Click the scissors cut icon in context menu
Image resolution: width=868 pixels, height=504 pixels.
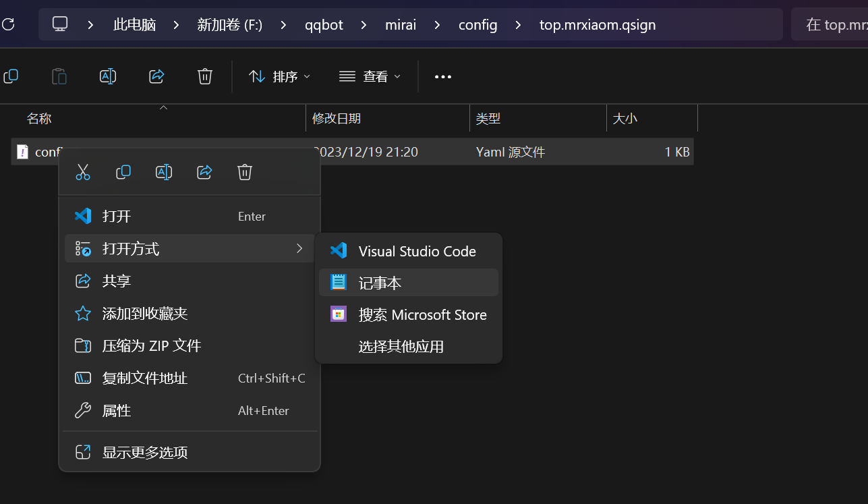pos(83,172)
